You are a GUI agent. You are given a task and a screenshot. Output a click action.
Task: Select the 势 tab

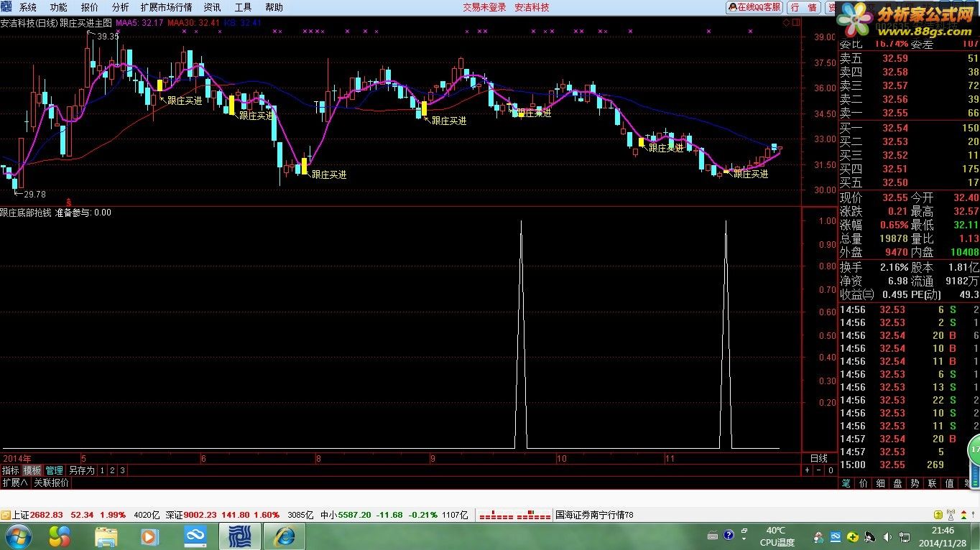(915, 483)
